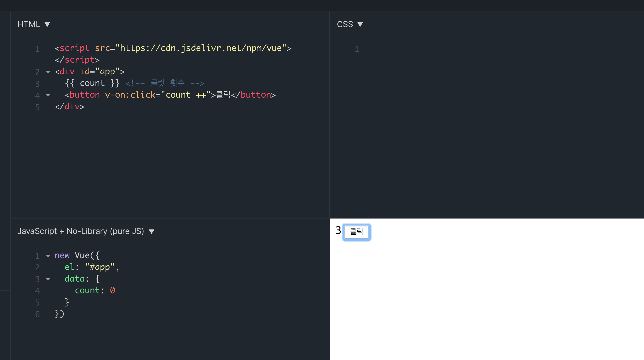The height and width of the screenshot is (360, 644).
Task: Collapse the button element code fold
Action: pos(48,95)
